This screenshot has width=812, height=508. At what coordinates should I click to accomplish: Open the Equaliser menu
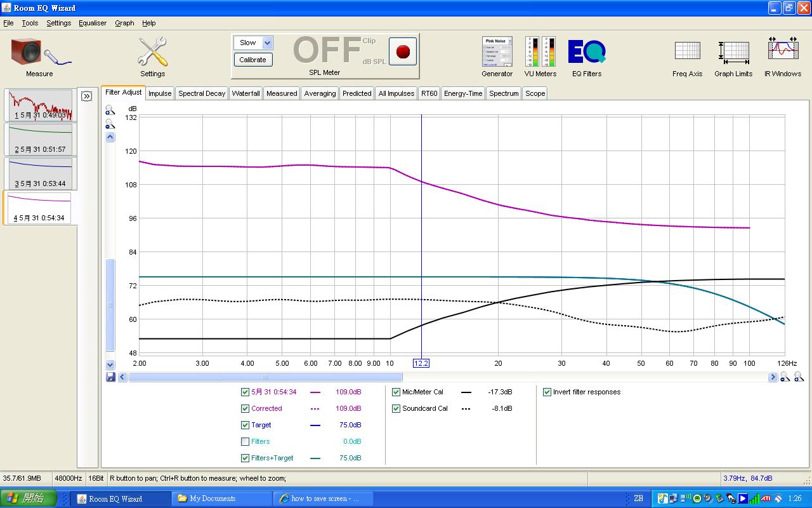93,23
